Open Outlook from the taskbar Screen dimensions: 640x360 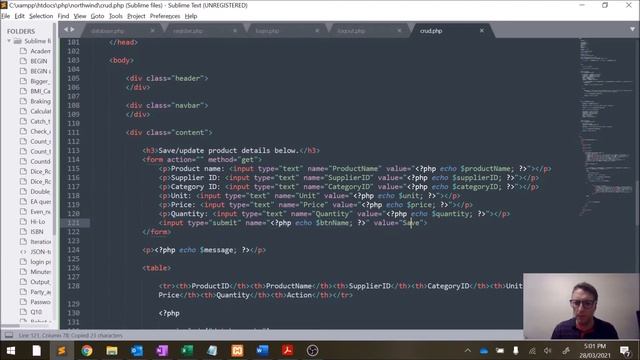(137, 351)
